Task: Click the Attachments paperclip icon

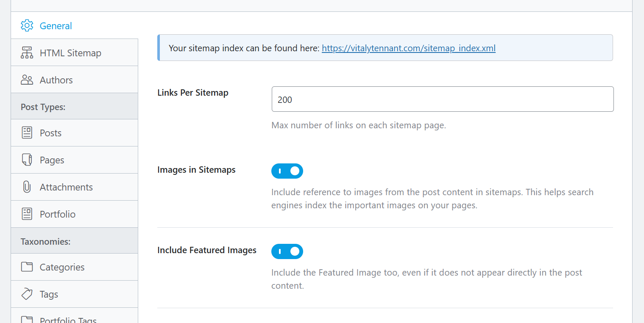Action: pos(27,187)
